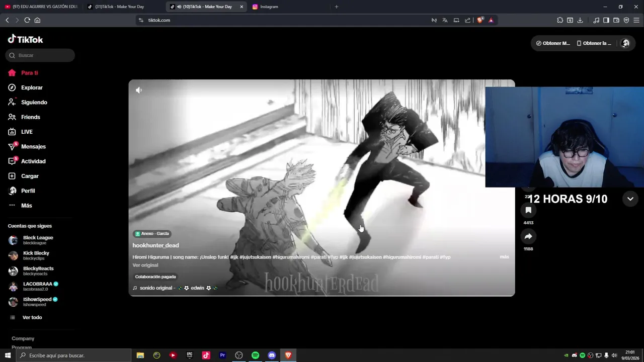This screenshot has height=362, width=644.
Task: Open hookhunter_dead profile from video caption
Action: [155, 245]
